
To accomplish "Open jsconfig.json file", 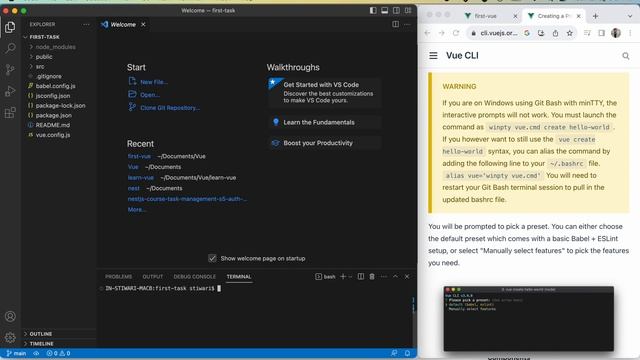I will coord(53,96).
